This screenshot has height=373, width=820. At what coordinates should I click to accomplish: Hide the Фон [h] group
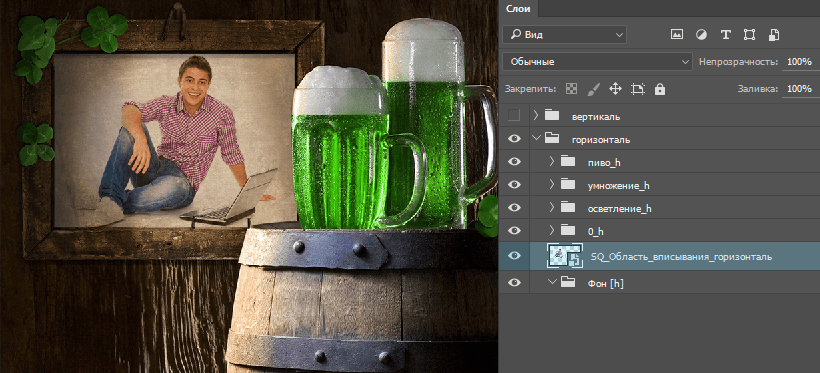pyautogui.click(x=515, y=282)
